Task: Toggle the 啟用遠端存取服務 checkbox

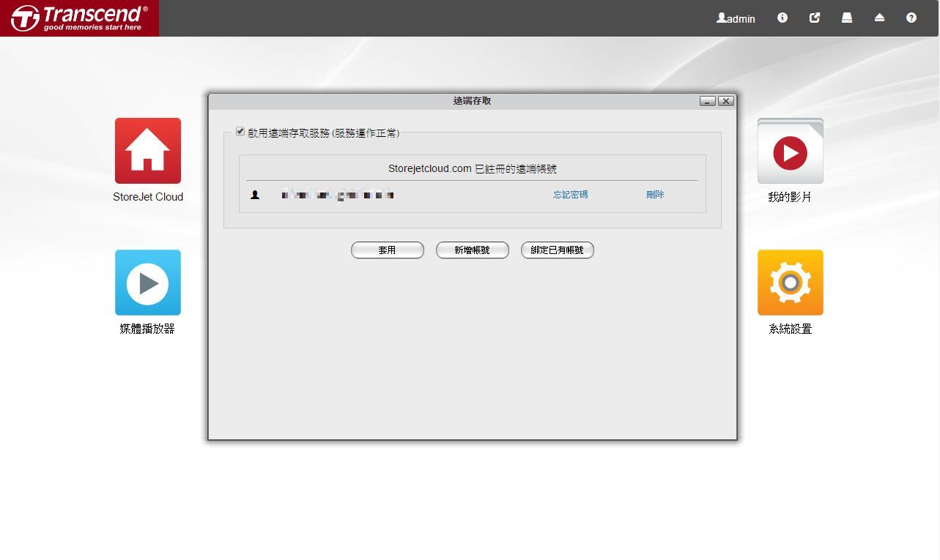Action: tap(240, 132)
